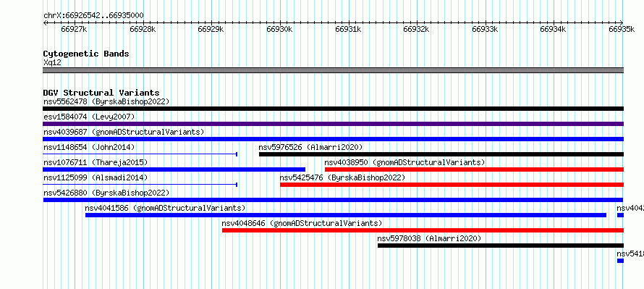Select the esv1584074 purple variant bar
644x289 pixels.
[x=333, y=124]
